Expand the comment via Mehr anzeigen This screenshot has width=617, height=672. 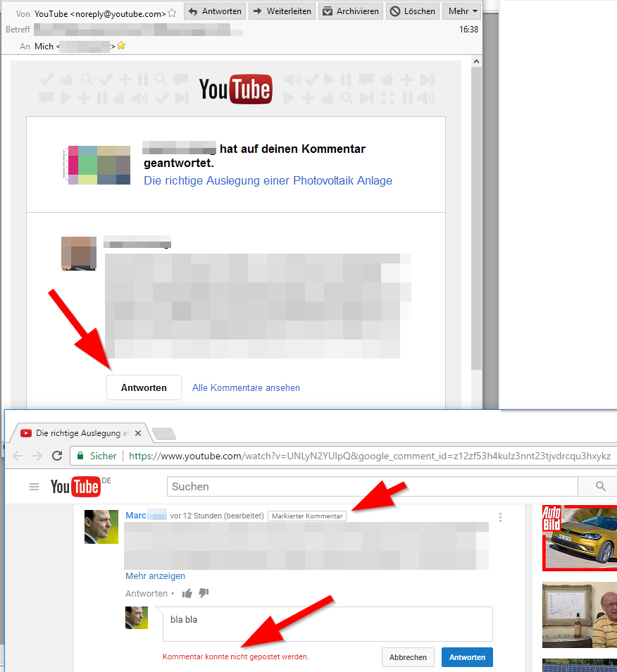pyautogui.click(x=155, y=576)
